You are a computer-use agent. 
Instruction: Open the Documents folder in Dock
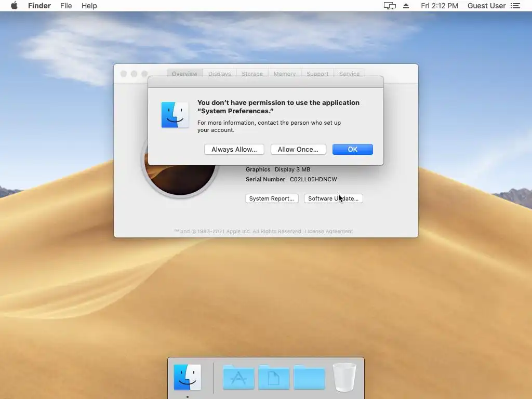[x=274, y=377]
